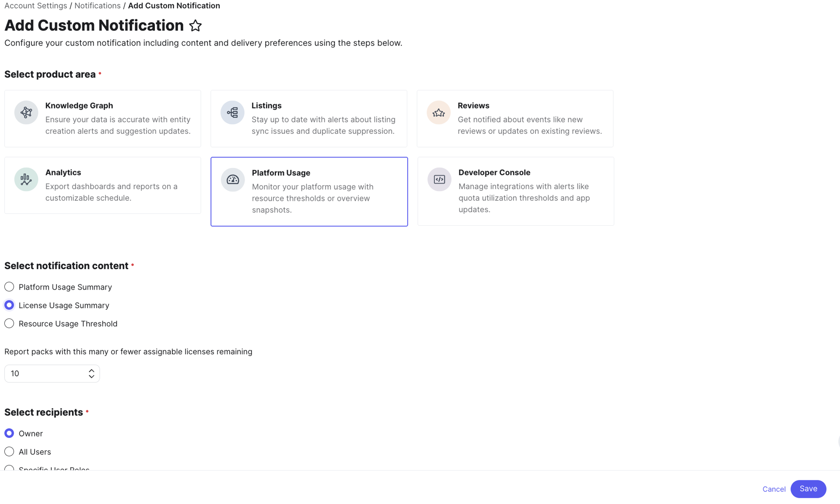Screen dimensions: 840x504
Task: Go to Notifications breadcrumb link
Action: coord(98,6)
